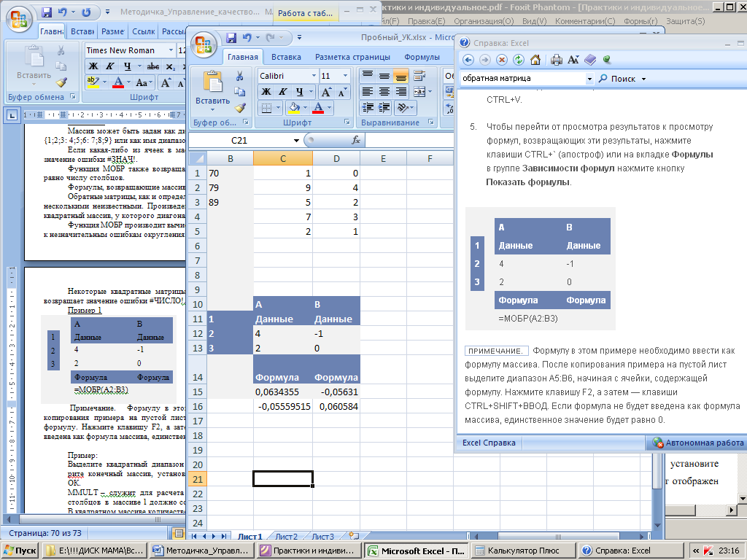The height and width of the screenshot is (560, 747).
Task: Toggle top vertical alignment in Excel
Action: (368, 76)
